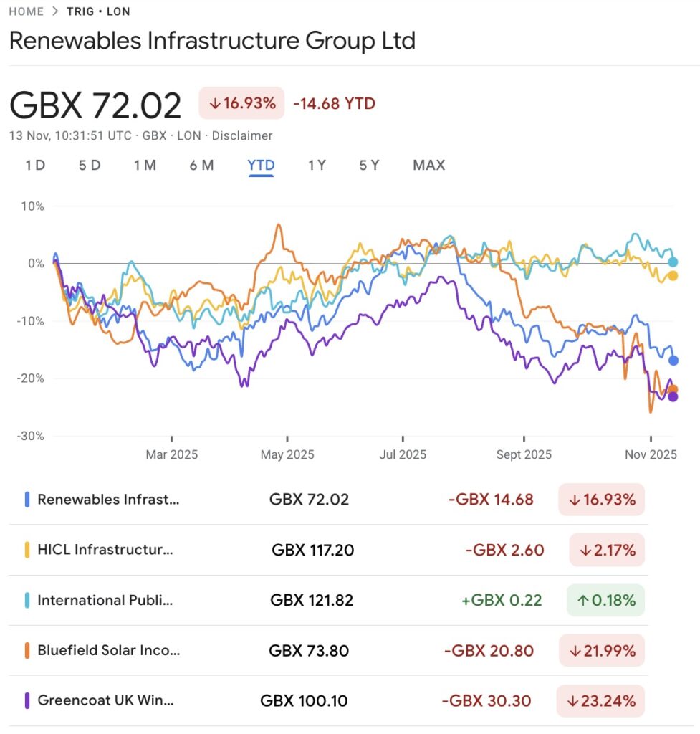
Task: Click the HOME breadcrumb link
Action: 25,11
